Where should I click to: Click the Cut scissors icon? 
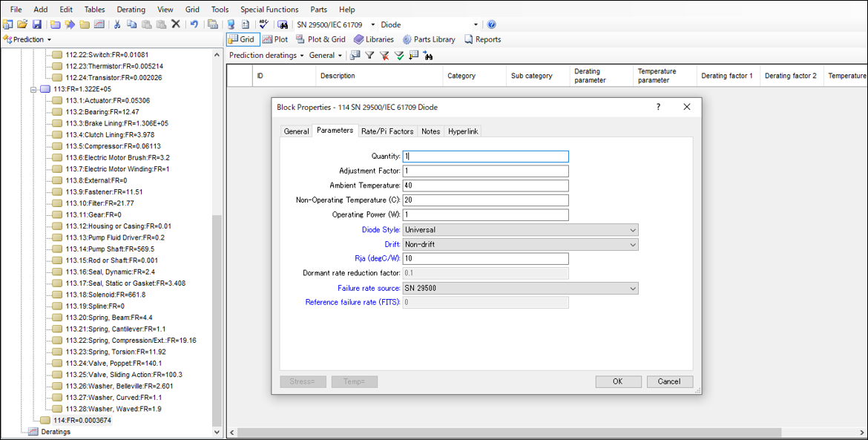[x=117, y=24]
